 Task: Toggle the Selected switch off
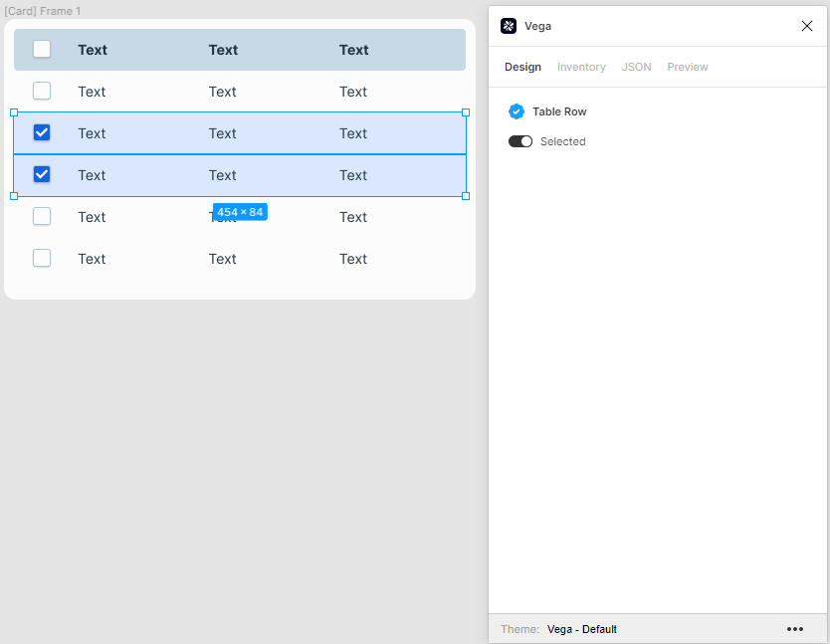click(x=520, y=141)
